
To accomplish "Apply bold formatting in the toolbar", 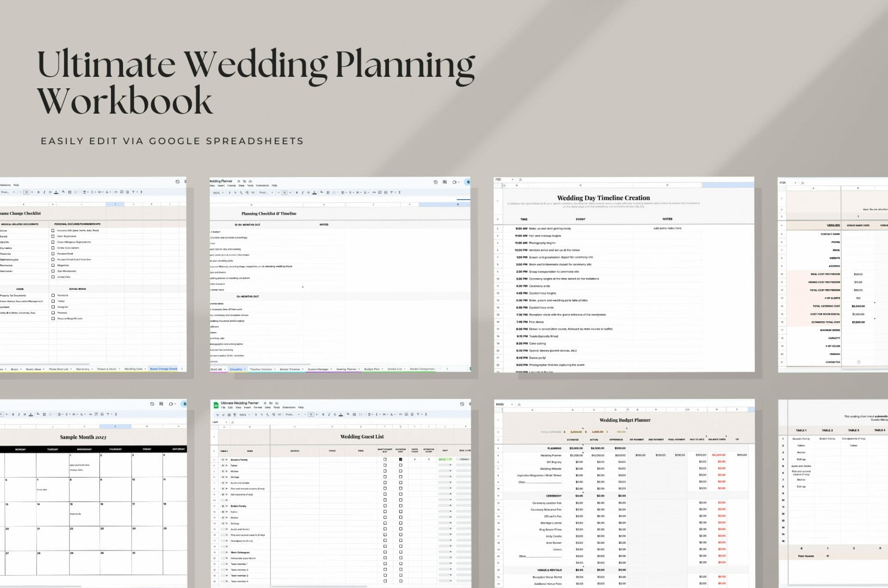I will tap(323, 415).
